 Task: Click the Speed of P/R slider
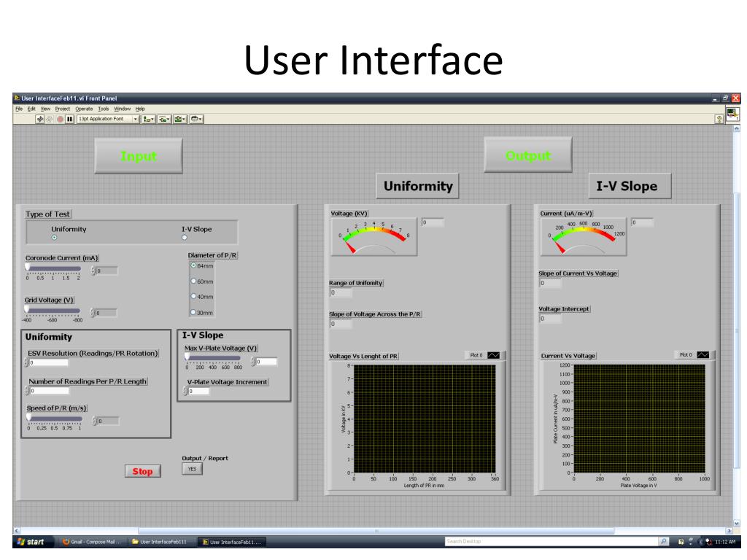pyautogui.click(x=54, y=419)
